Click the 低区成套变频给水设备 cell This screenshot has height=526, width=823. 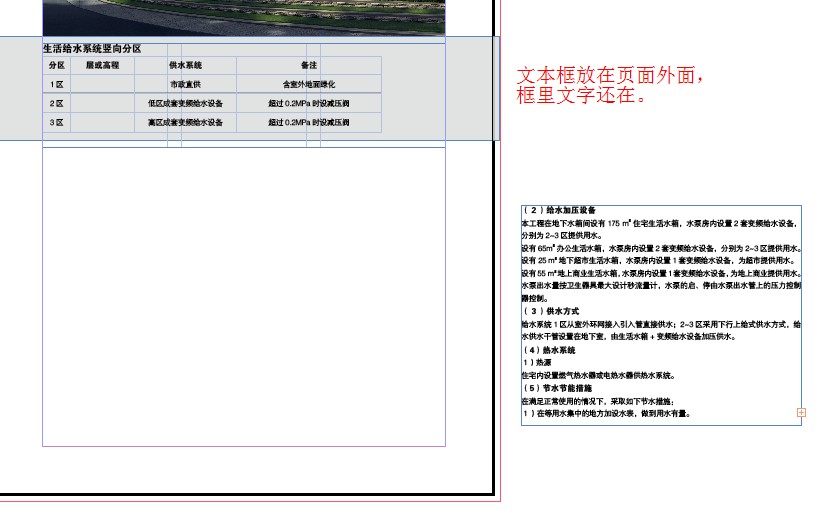click(x=185, y=103)
